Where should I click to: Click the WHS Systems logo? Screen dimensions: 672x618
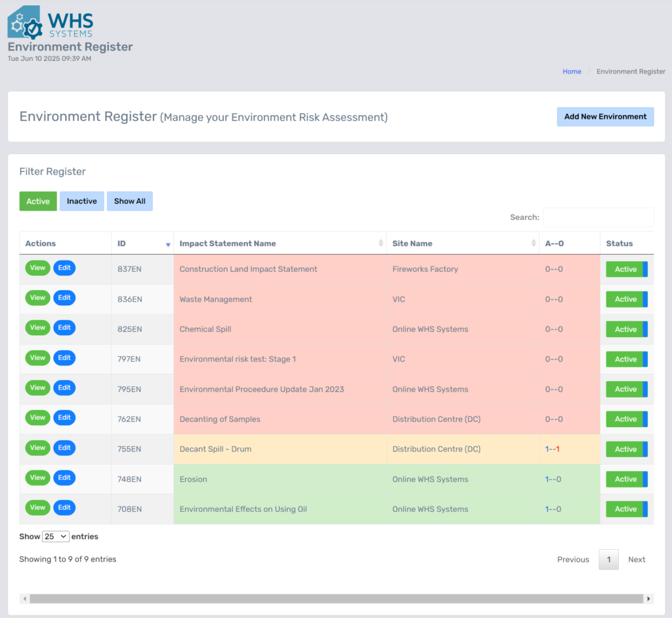click(x=51, y=22)
